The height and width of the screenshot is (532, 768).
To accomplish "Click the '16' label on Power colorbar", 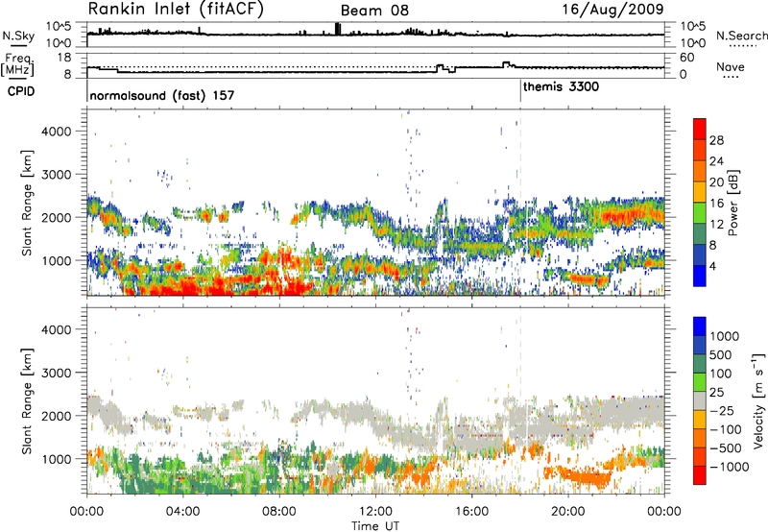I will (x=716, y=204).
